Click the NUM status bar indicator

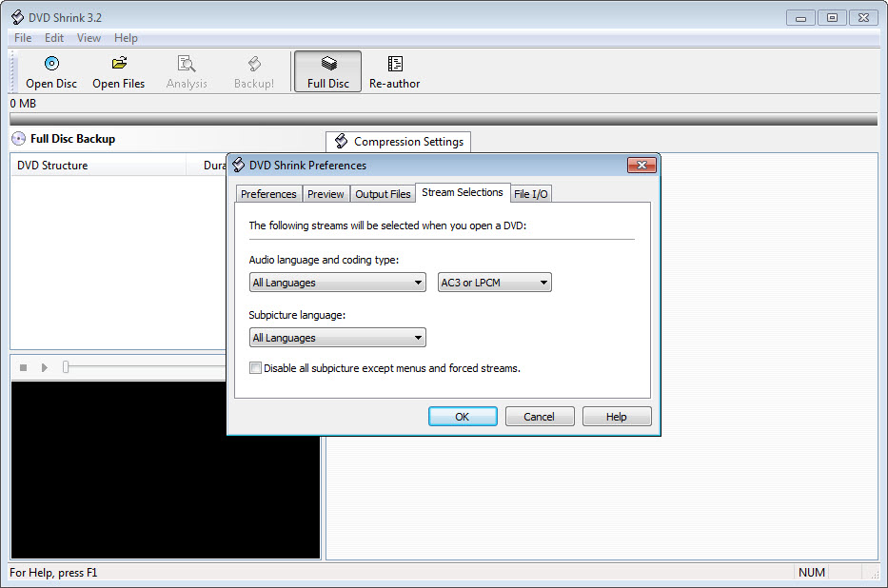coord(812,573)
